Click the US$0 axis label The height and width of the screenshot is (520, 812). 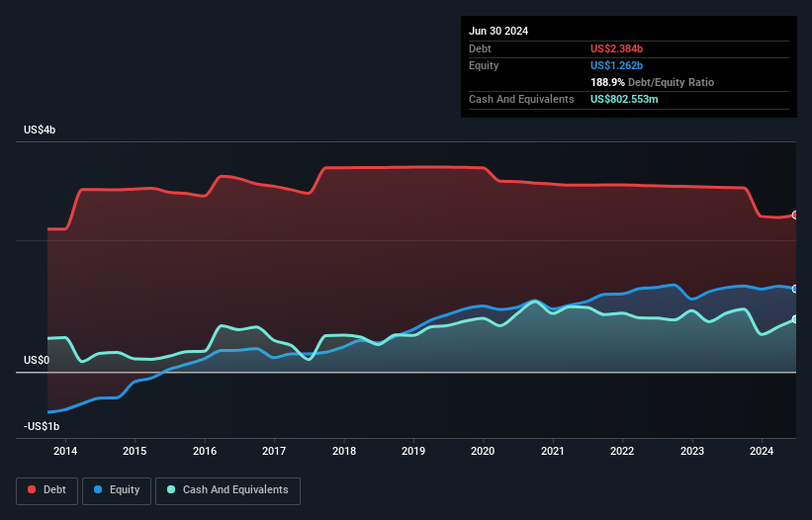(x=37, y=360)
